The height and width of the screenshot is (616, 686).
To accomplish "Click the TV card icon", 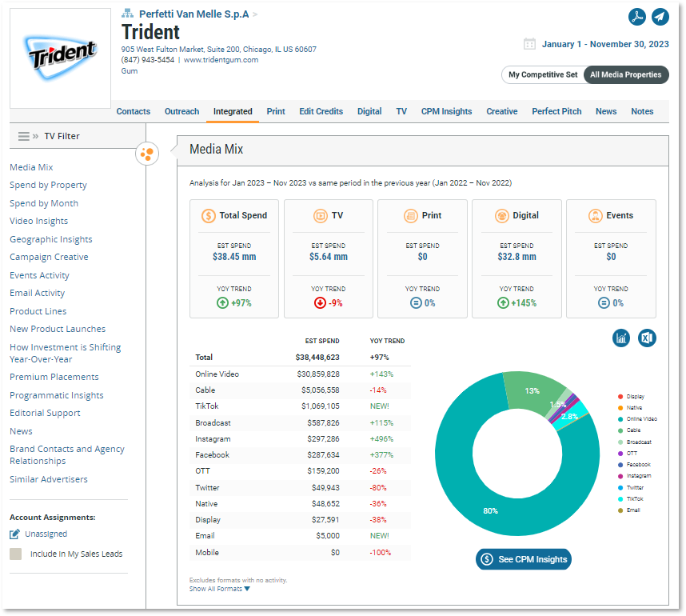I will coord(321,216).
